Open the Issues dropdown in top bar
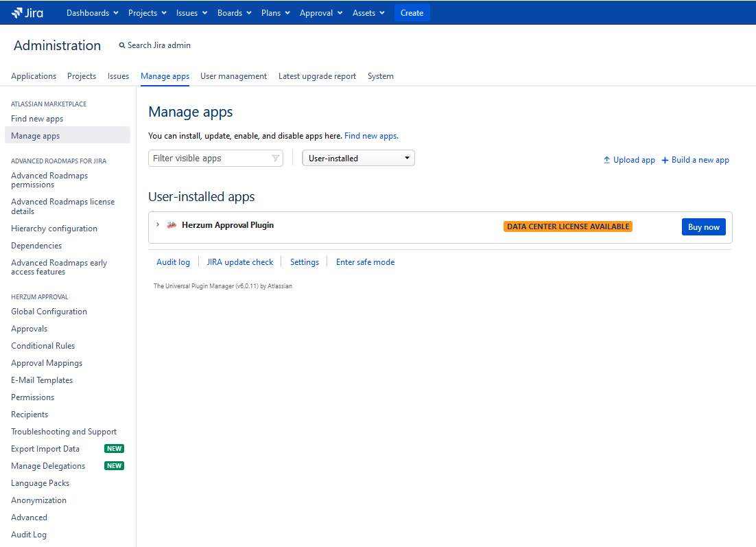This screenshot has height=547, width=756. click(191, 13)
